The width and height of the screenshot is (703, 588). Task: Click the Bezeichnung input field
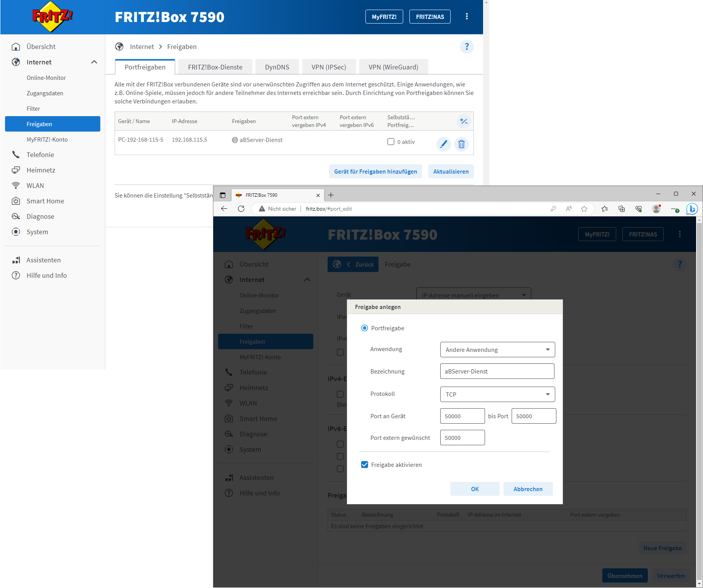pos(497,372)
